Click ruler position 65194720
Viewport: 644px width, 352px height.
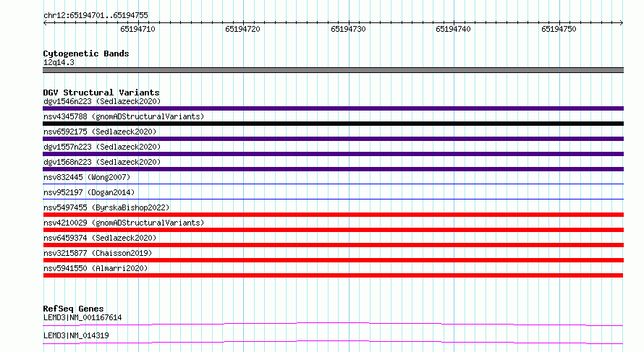pyautogui.click(x=242, y=29)
